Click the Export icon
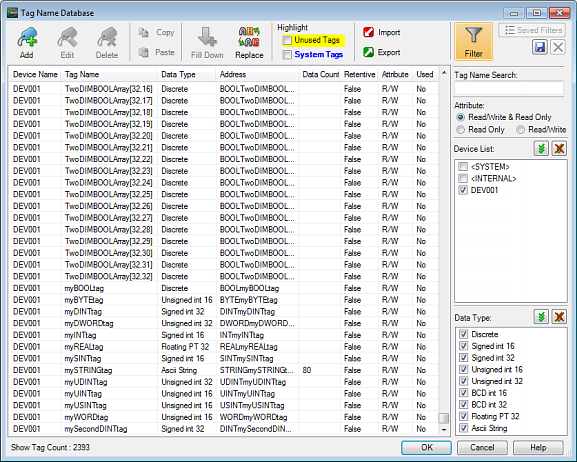The image size is (577, 462). [368, 52]
